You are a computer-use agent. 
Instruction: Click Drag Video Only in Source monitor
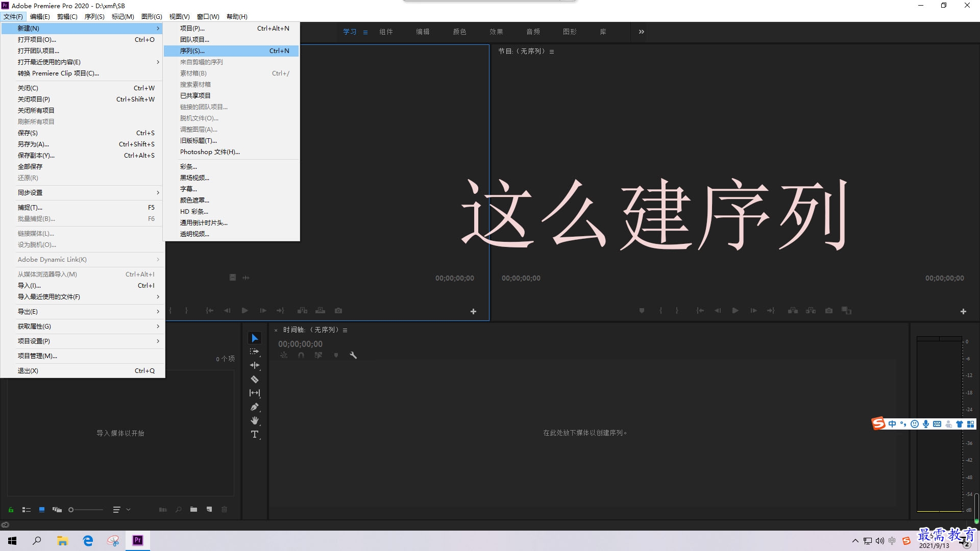(x=232, y=278)
